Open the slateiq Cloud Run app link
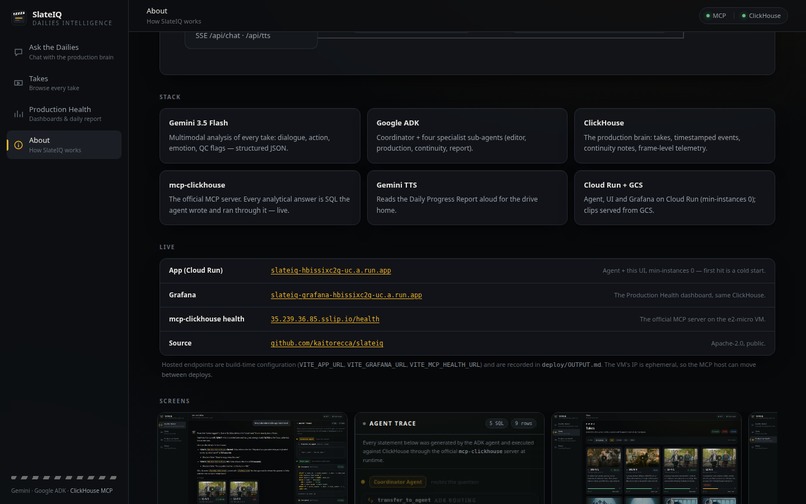The image size is (806, 504). point(331,271)
